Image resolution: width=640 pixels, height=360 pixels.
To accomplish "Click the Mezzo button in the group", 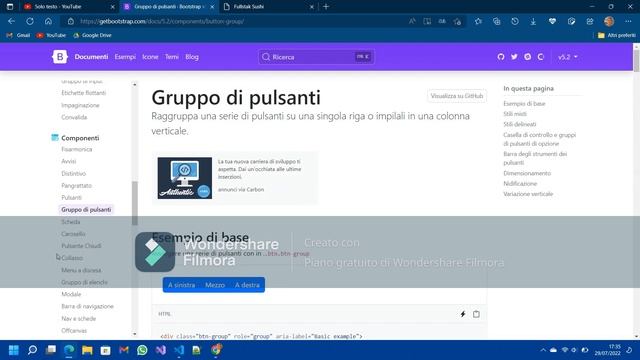I will point(215,285).
